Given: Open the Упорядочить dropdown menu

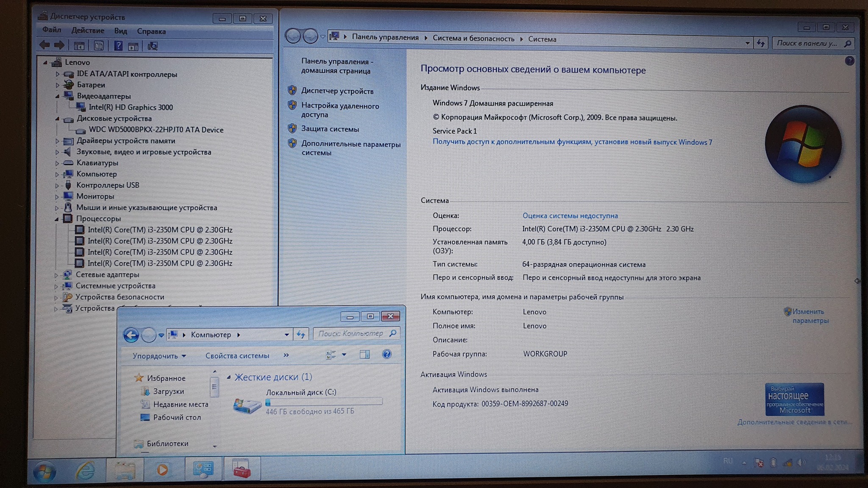Looking at the screenshot, I should (x=159, y=356).
